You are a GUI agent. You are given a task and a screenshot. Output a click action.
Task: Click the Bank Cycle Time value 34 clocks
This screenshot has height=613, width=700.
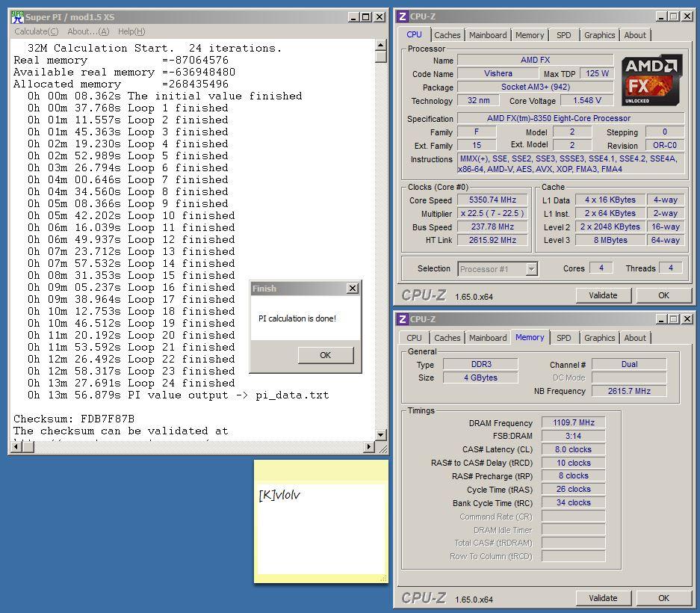574,502
